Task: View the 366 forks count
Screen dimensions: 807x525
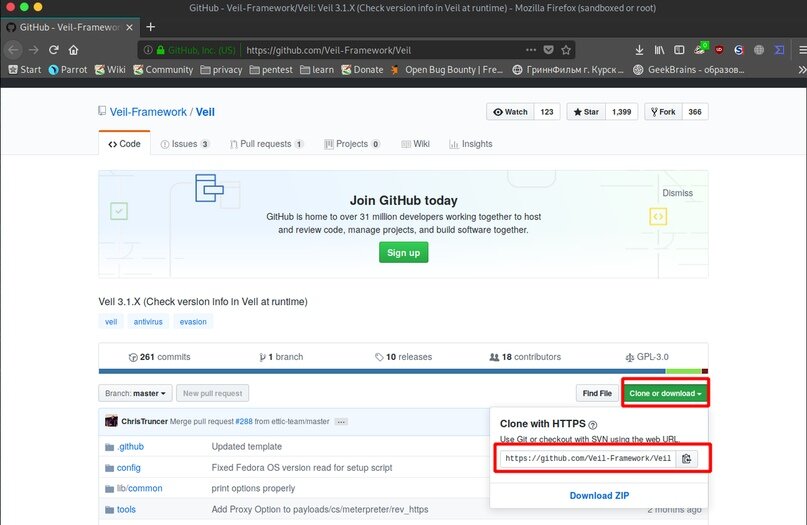Action: [695, 112]
